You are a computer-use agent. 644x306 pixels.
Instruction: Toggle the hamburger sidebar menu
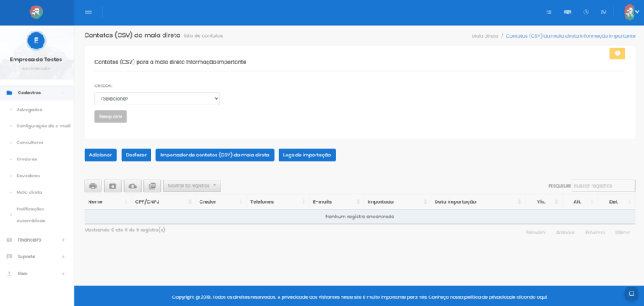click(x=89, y=12)
